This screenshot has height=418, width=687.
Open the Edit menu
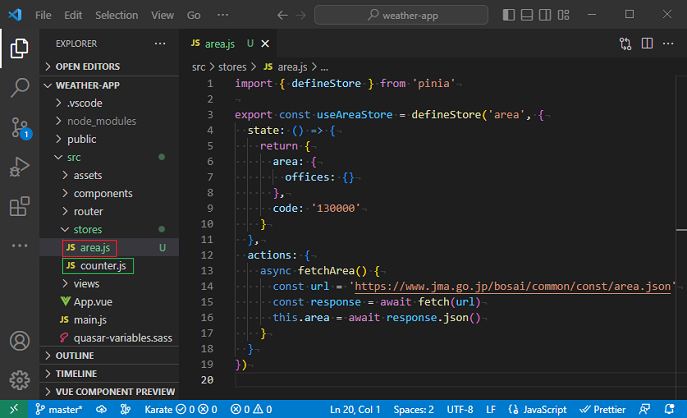click(73, 15)
